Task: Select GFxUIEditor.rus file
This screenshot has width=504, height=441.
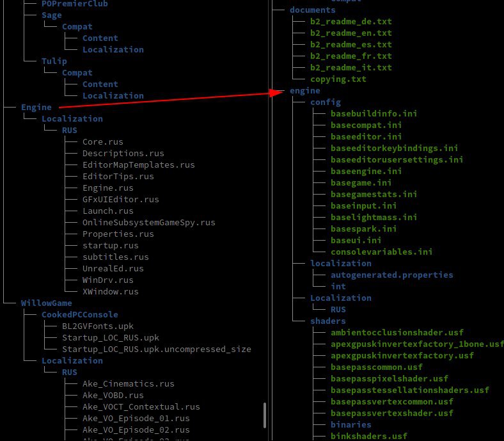Action: tap(120, 200)
